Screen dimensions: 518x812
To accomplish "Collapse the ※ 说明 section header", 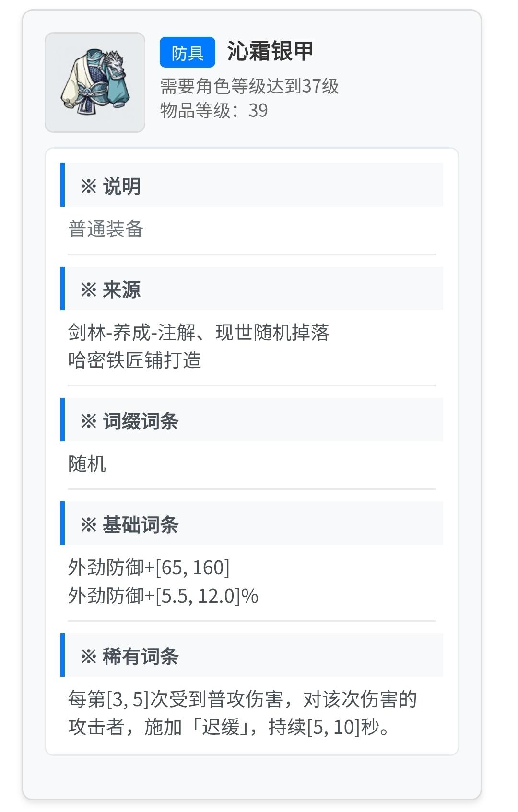I will point(252,186).
